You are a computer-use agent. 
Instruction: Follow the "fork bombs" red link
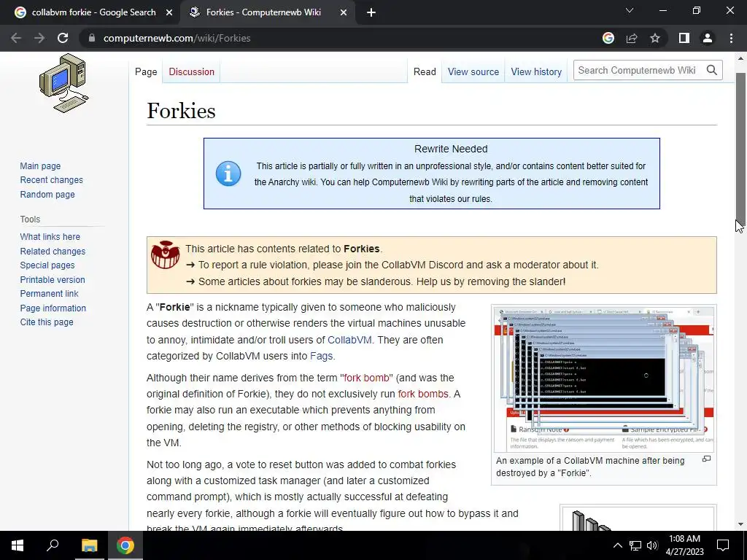[423, 394]
